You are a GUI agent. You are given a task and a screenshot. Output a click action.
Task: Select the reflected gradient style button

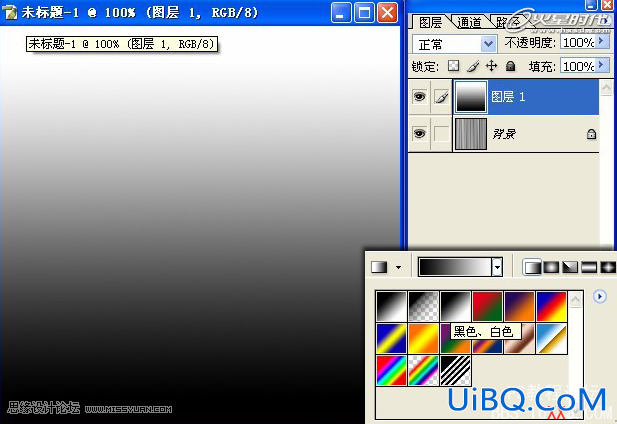(x=589, y=267)
